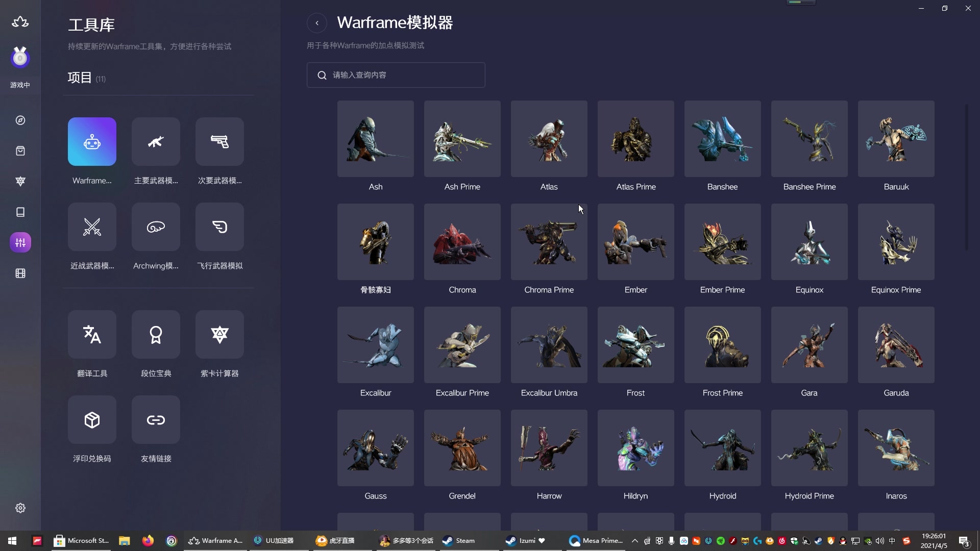Image resolution: width=980 pixels, height=551 pixels.
Task: Choose the Excalibur Prime warframe card
Action: coord(462,345)
